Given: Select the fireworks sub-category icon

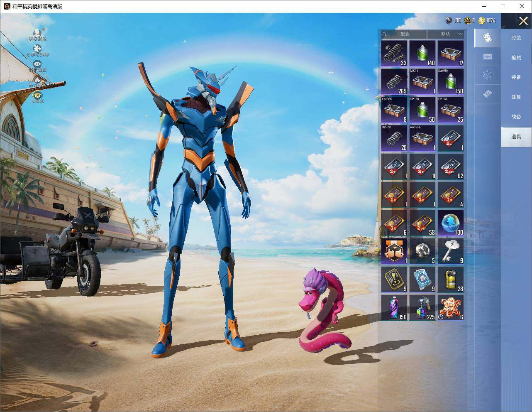Looking at the screenshot, I should coord(488,75).
